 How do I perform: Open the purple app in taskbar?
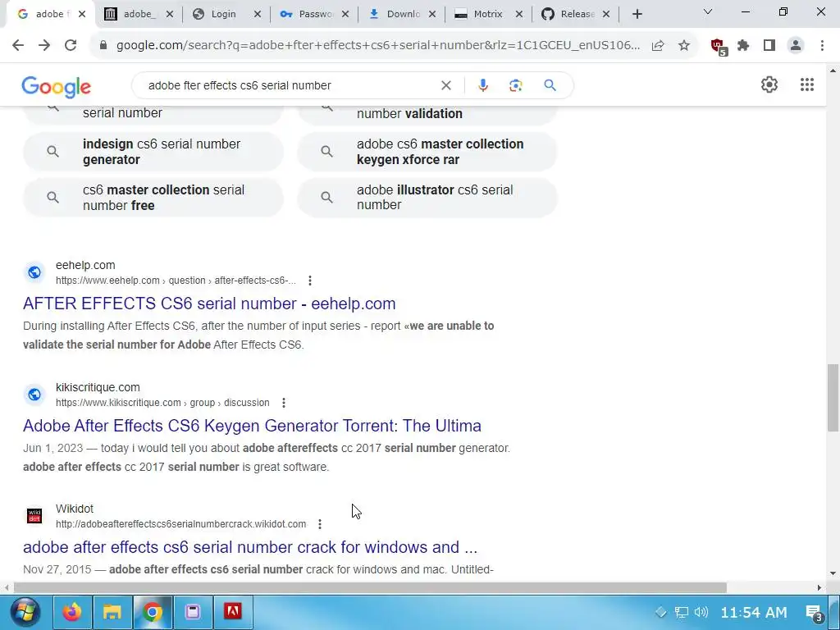[x=192, y=612]
